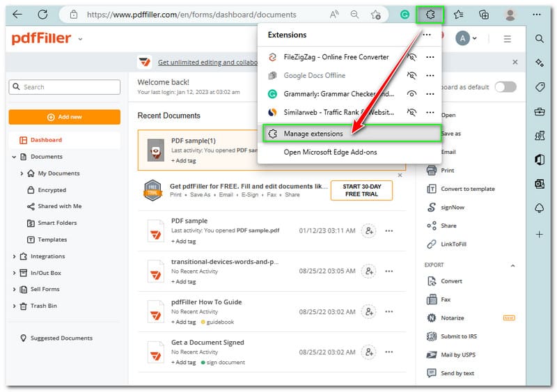Click signNow in right panel

[452, 207]
